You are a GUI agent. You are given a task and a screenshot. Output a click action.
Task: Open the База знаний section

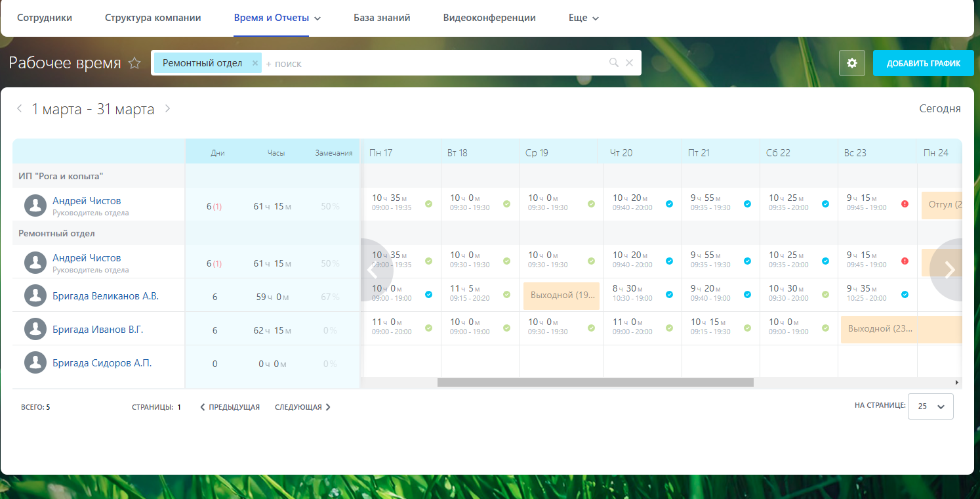coord(382,18)
